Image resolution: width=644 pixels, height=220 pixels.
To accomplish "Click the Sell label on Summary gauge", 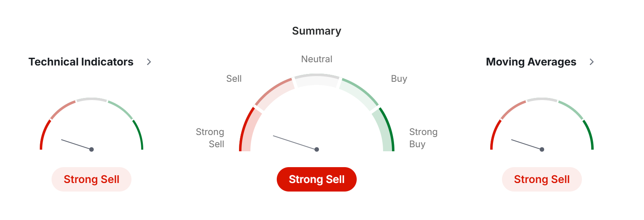I will point(234,79).
